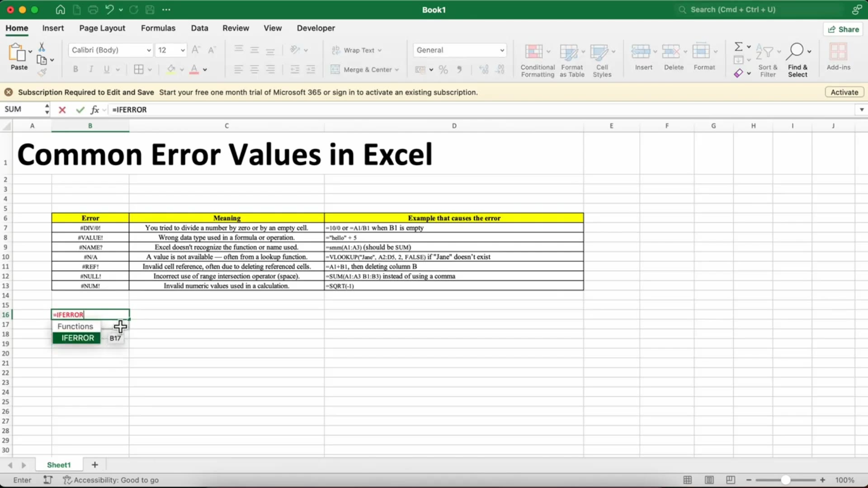This screenshot has height=488, width=868.
Task: Expand the Merge & Center dropdown arrow
Action: [x=397, y=70]
